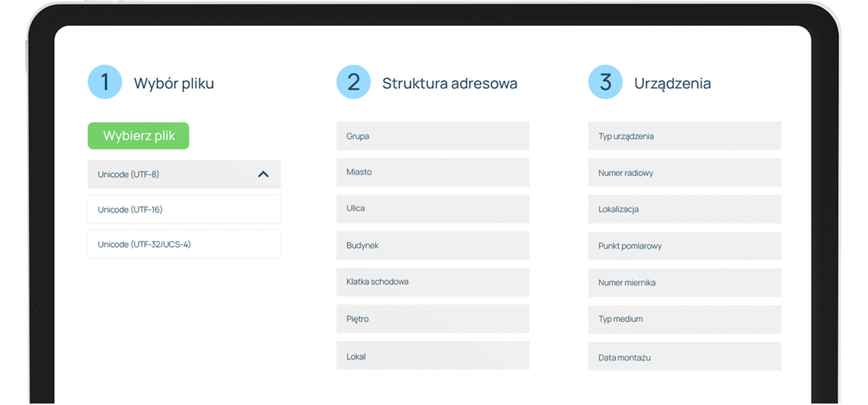Select the Punkt pomiarowy field

pyautogui.click(x=684, y=246)
